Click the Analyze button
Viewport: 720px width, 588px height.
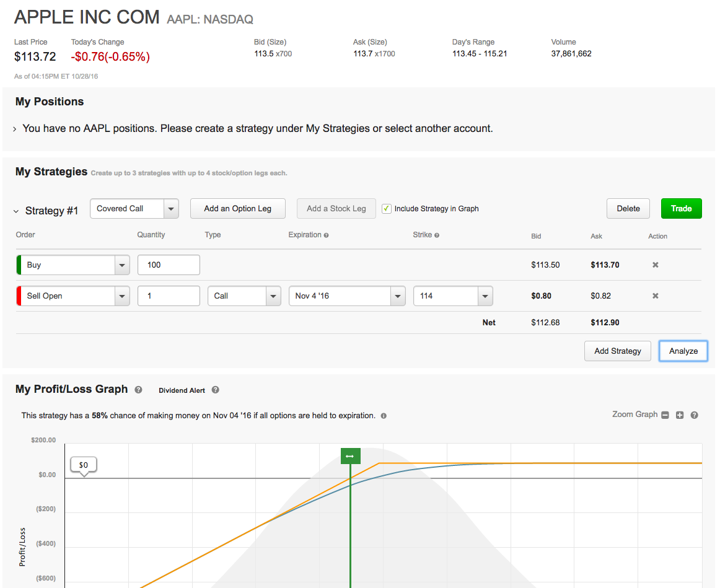(683, 351)
